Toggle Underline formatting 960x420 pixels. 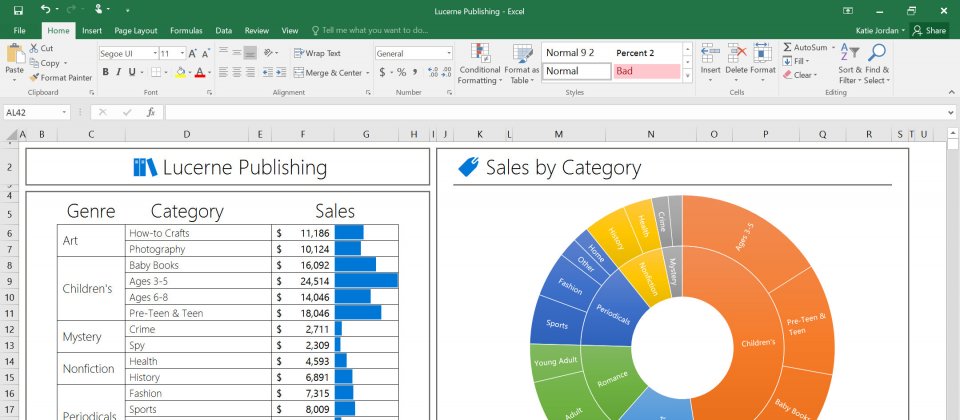pos(132,72)
